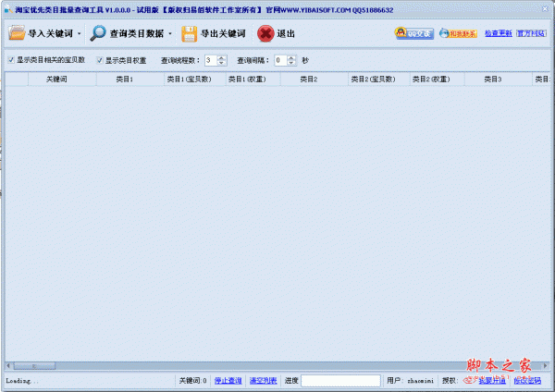Increase the 查询间隔 spinner value
555x392 pixels.
291,57
